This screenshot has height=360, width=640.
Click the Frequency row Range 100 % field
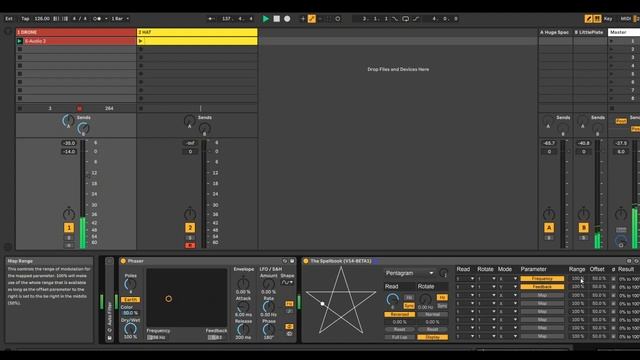[577, 279]
